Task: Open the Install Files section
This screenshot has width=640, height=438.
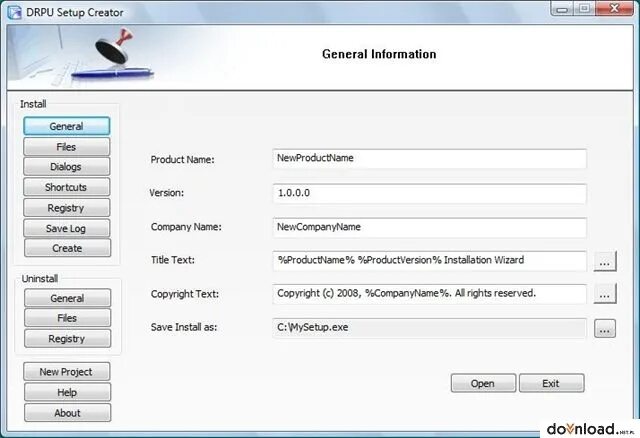Action: click(67, 147)
